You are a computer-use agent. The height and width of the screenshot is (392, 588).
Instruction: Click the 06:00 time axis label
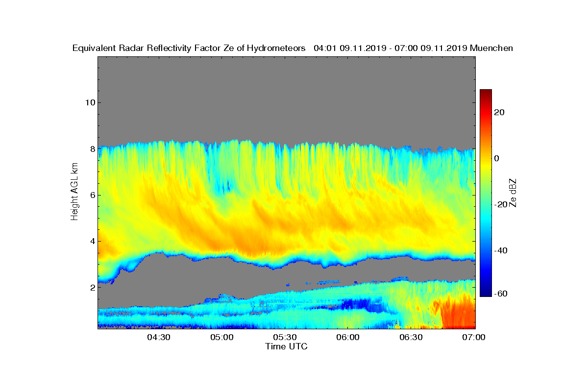coord(348,338)
